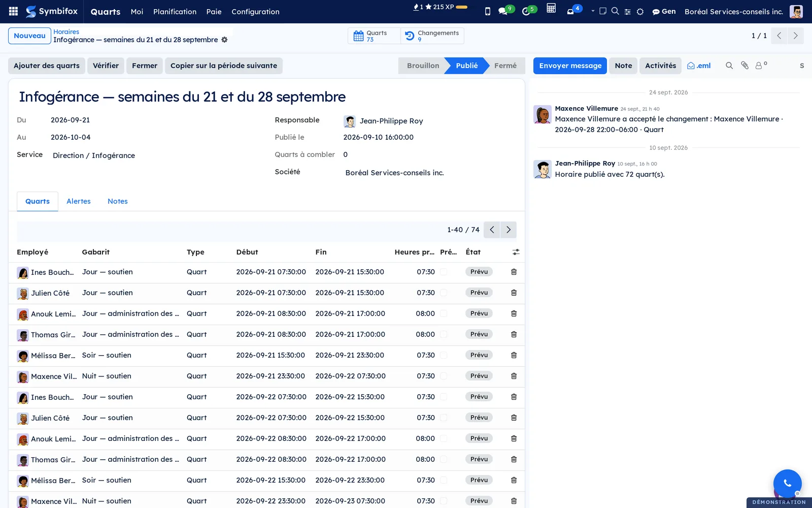Go to next page of shifts list

click(x=509, y=230)
